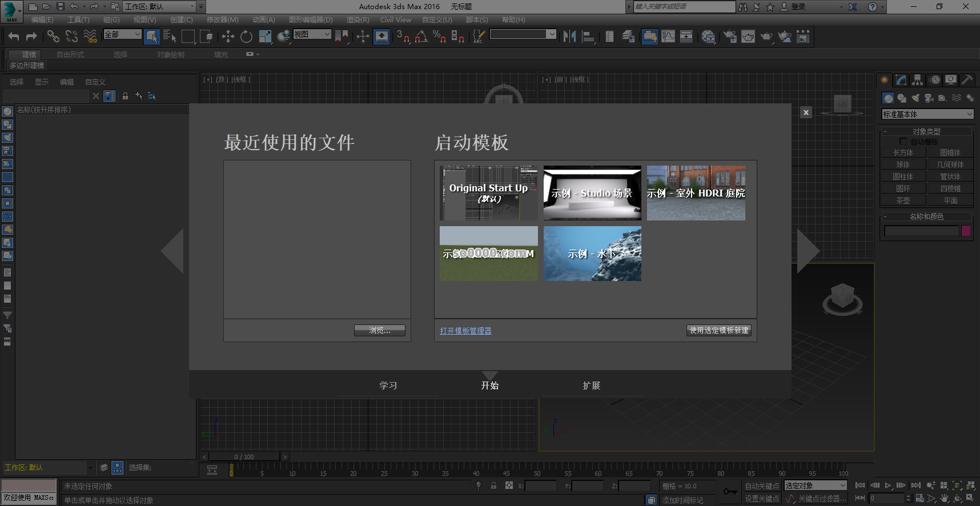The width and height of the screenshot is (980, 506).
Task: Open the 工作区: 默认 workspace dropdown
Action: 159,6
